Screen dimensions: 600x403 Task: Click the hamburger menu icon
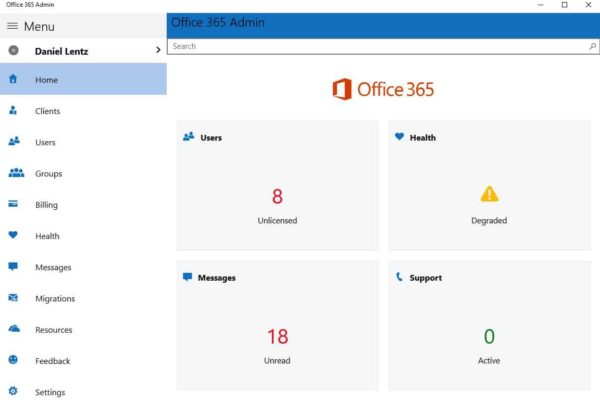pos(13,26)
